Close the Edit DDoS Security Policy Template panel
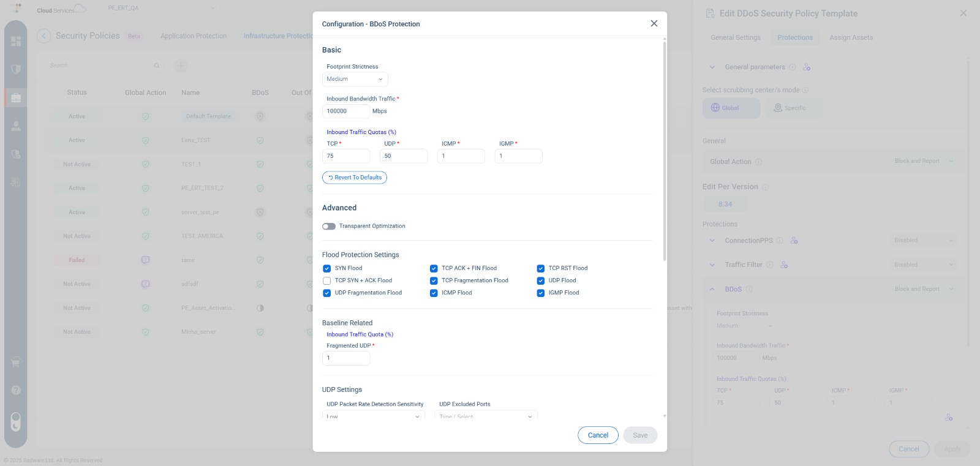 coord(963,13)
